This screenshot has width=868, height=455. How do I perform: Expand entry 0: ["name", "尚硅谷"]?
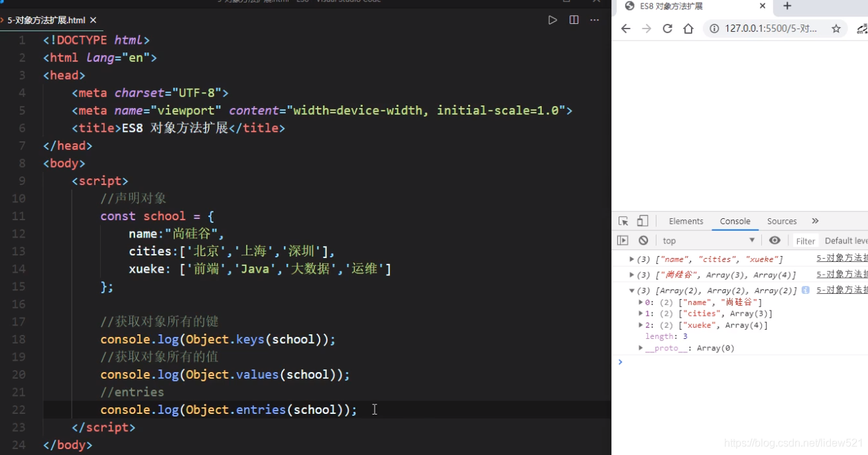coord(641,302)
